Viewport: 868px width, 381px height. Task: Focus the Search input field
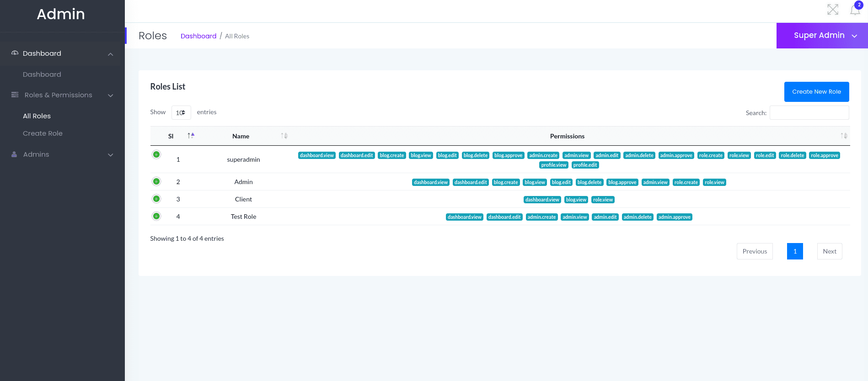point(809,112)
